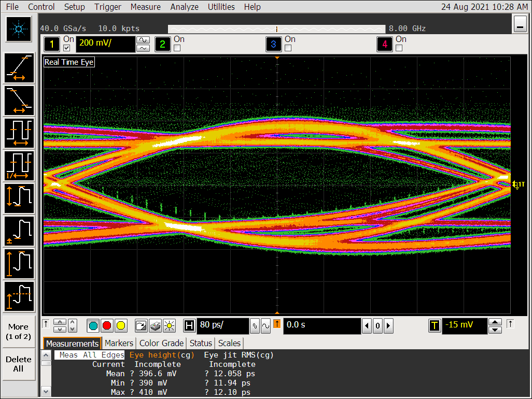Move horizontal position right arrow
The image size is (532, 399).
(388, 326)
